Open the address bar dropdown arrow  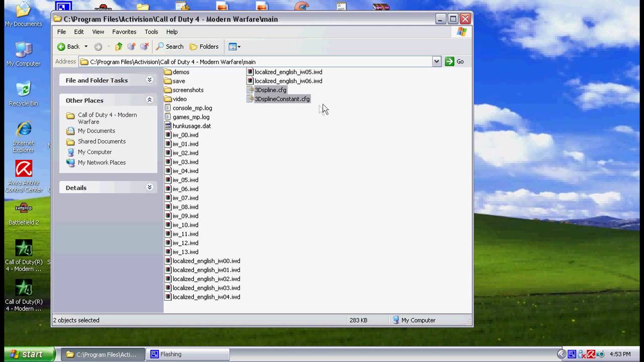tap(436, 61)
